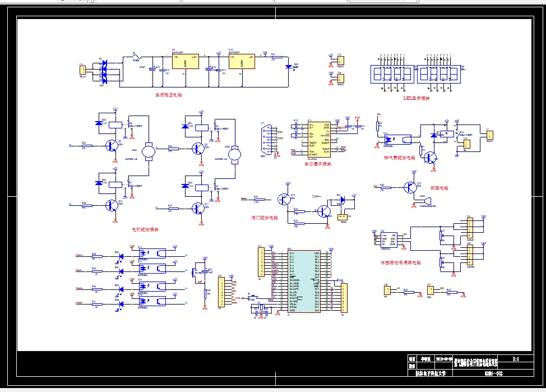Select the left yellow voltage regulator IC
The width and height of the screenshot is (546, 392).
[186, 62]
